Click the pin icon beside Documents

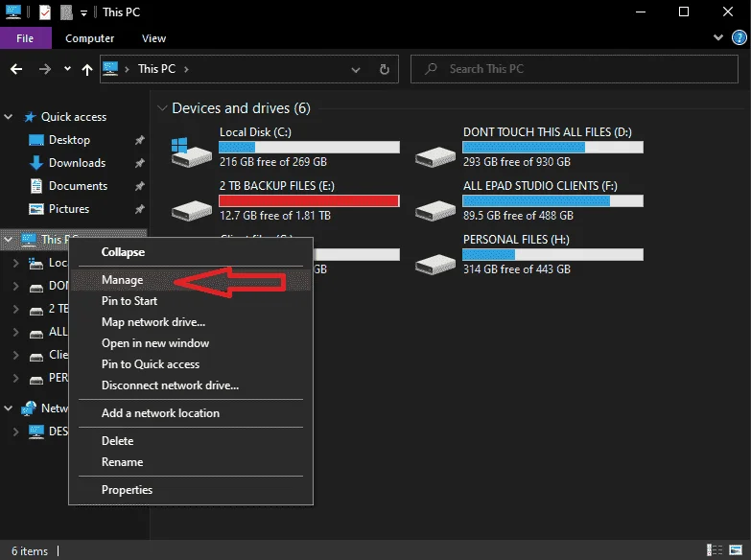tap(139, 186)
